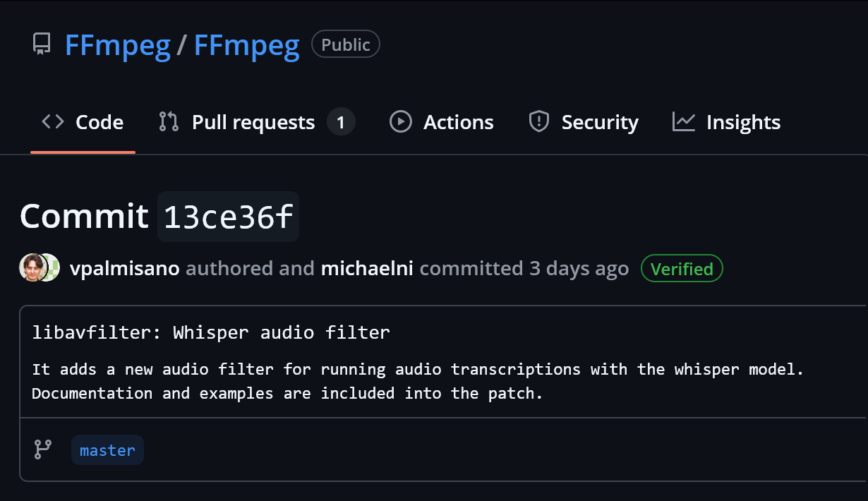Open vpalmisano's avatar image
This screenshot has height=501, width=868.
[x=32, y=268]
